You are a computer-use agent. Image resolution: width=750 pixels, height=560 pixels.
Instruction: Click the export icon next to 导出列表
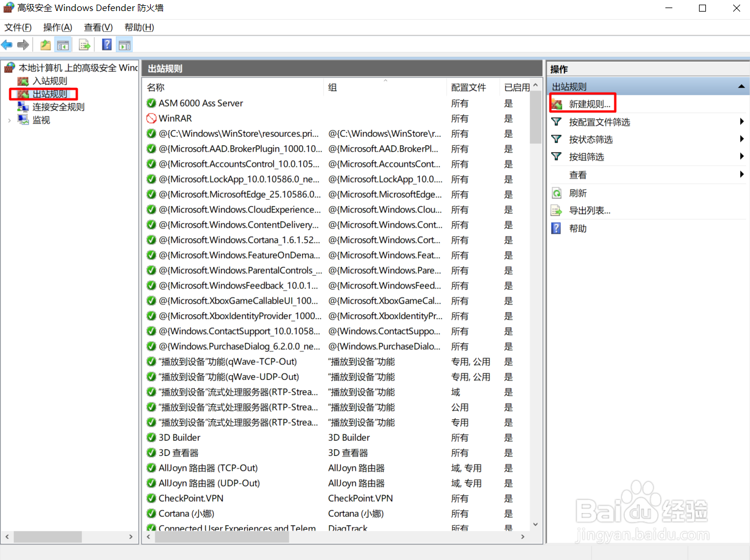(556, 210)
